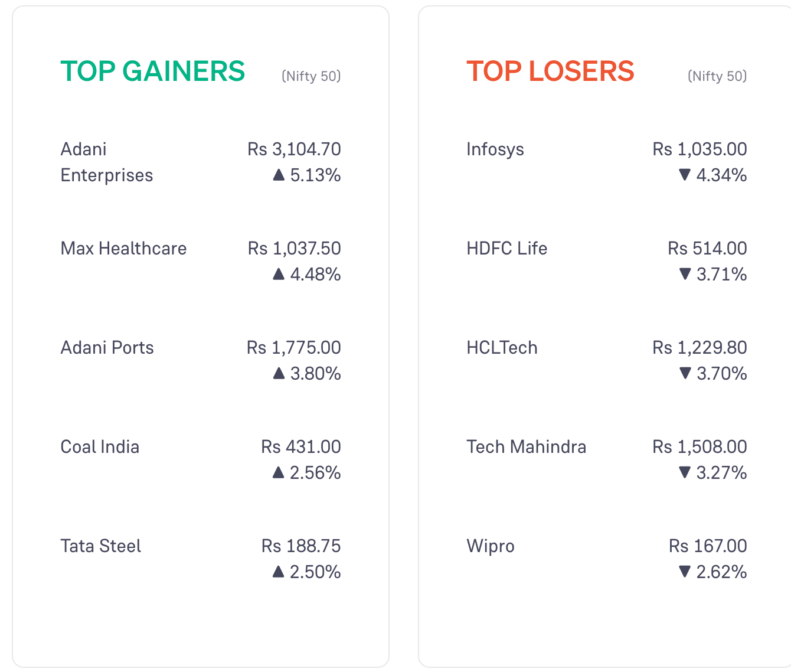Open the Adani Enterprises stock entry
This screenshot has height=672, width=791.
tap(107, 162)
